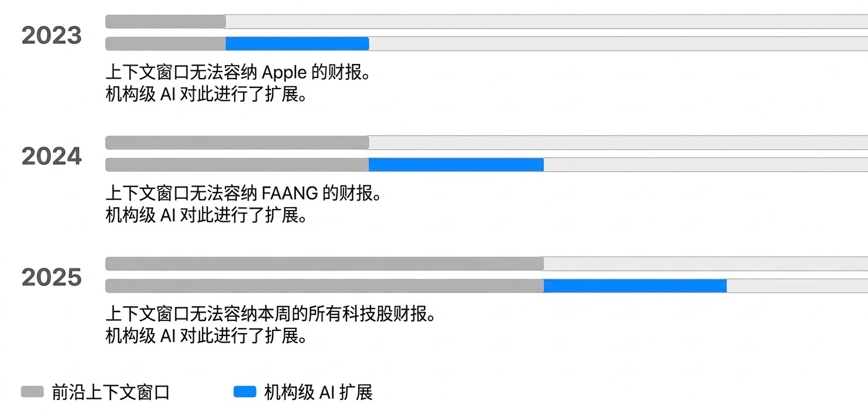Click the blue segment in the 2023 bar
Screen dimensions: 868x413
(297, 44)
